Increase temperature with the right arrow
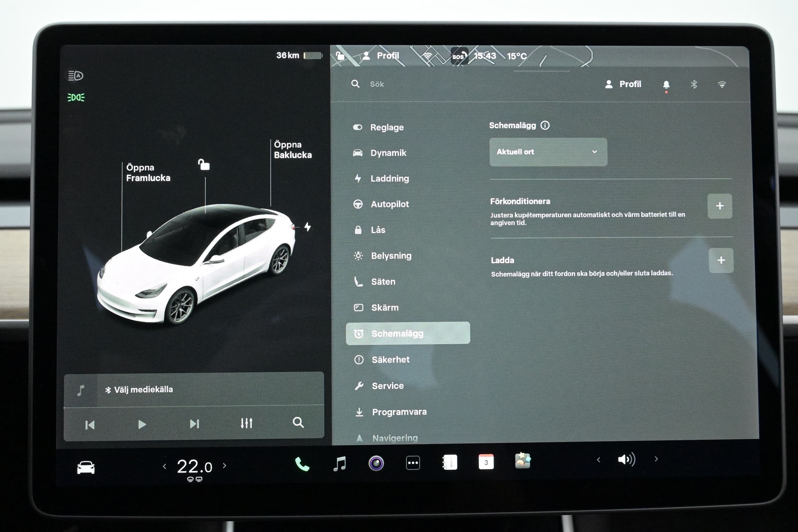This screenshot has height=532, width=798. tap(224, 466)
